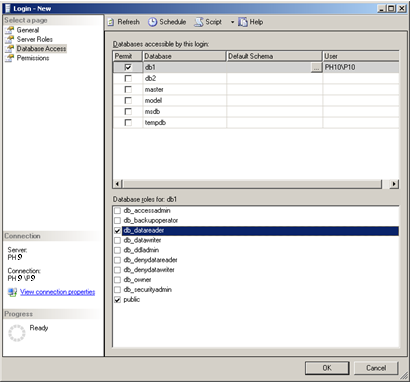Click the Refresh toolbar icon
The image size is (411, 382).
[x=111, y=22]
